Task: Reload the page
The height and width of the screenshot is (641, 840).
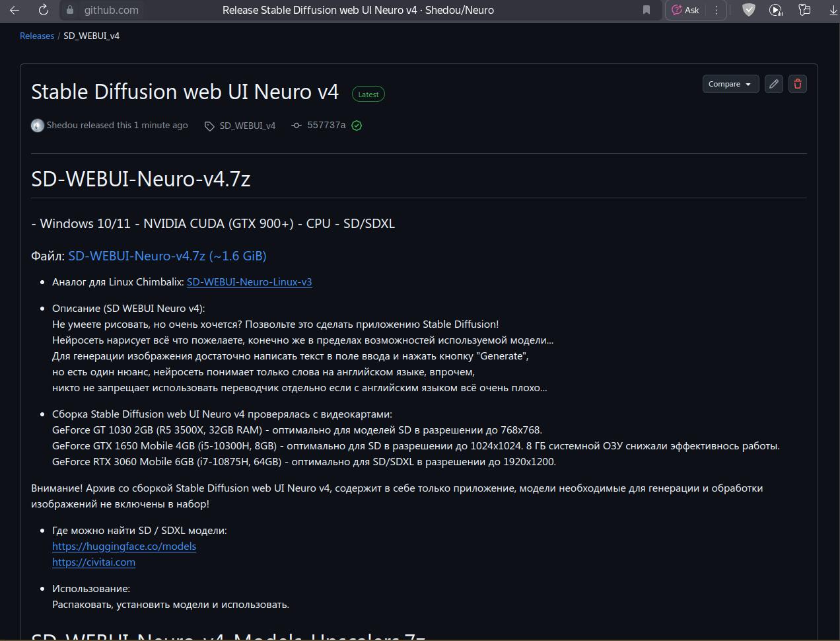Action: (44, 10)
